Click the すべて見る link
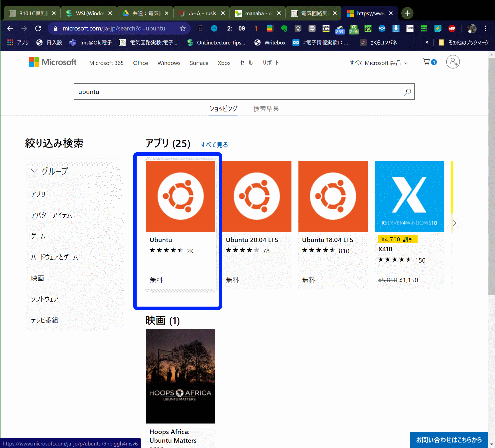Screen dimensions: 495x448 pos(214,145)
